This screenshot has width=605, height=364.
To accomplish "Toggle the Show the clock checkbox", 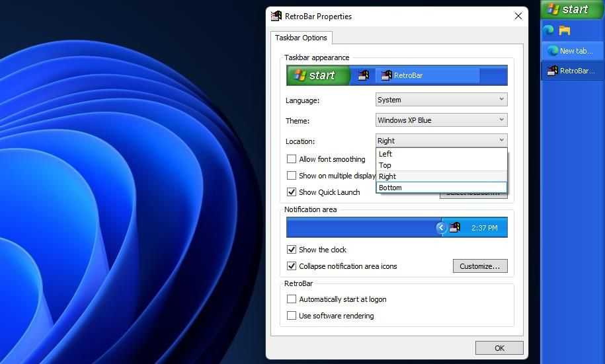I will [x=292, y=250].
